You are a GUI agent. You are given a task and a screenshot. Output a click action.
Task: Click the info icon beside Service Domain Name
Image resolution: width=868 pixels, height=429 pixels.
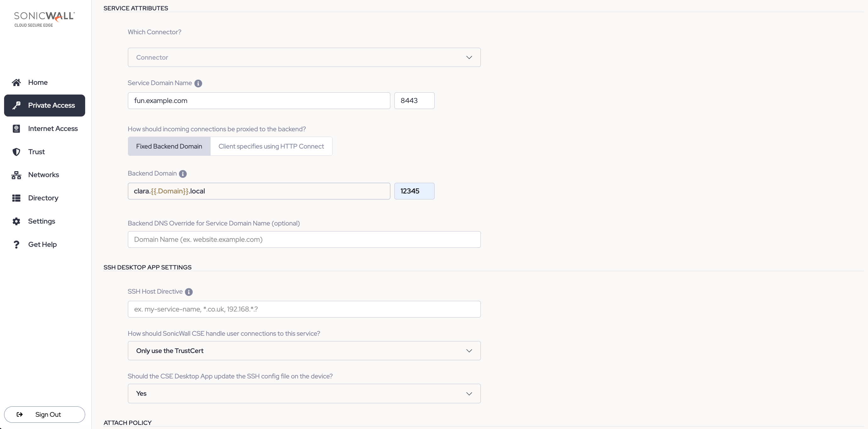pos(198,84)
